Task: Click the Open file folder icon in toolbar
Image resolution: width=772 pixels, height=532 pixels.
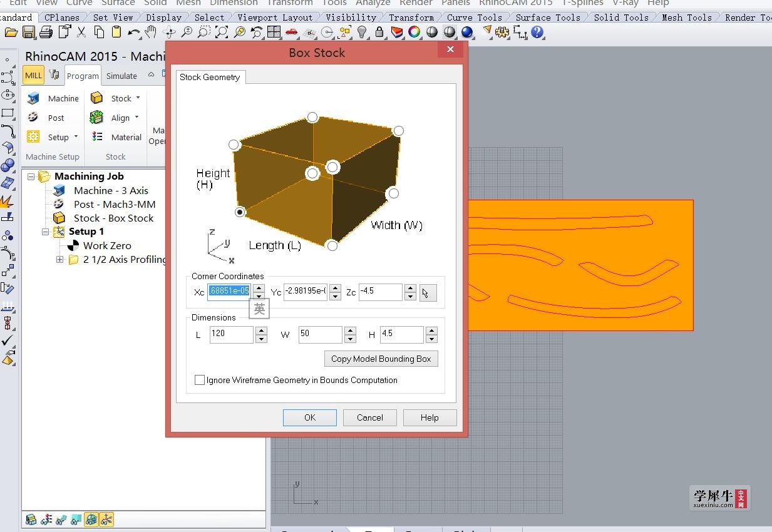Action: point(10,32)
